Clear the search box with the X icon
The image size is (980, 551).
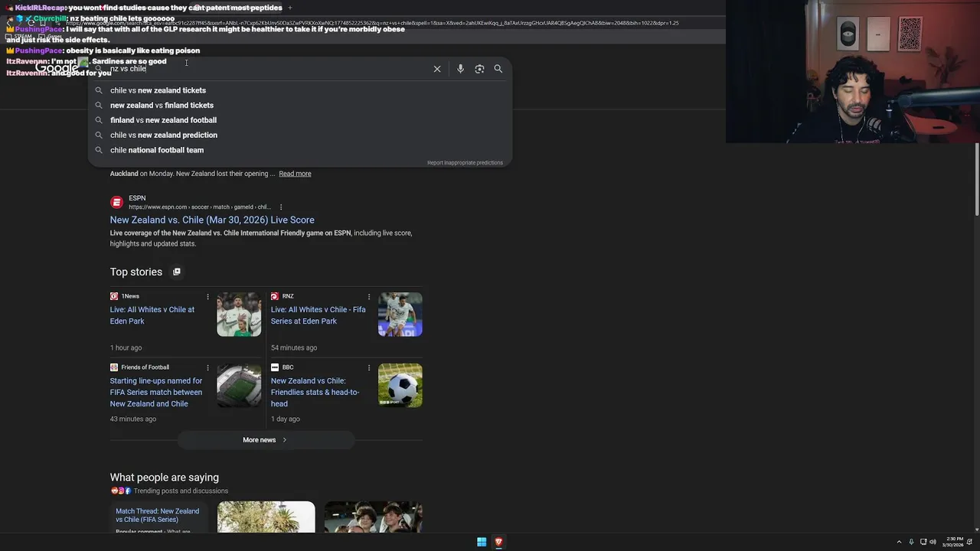pos(437,69)
